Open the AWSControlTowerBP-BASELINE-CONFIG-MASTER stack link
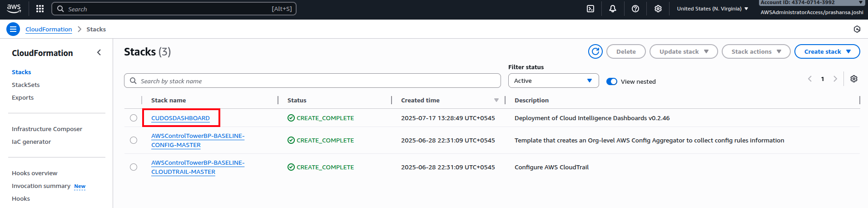 click(x=198, y=140)
